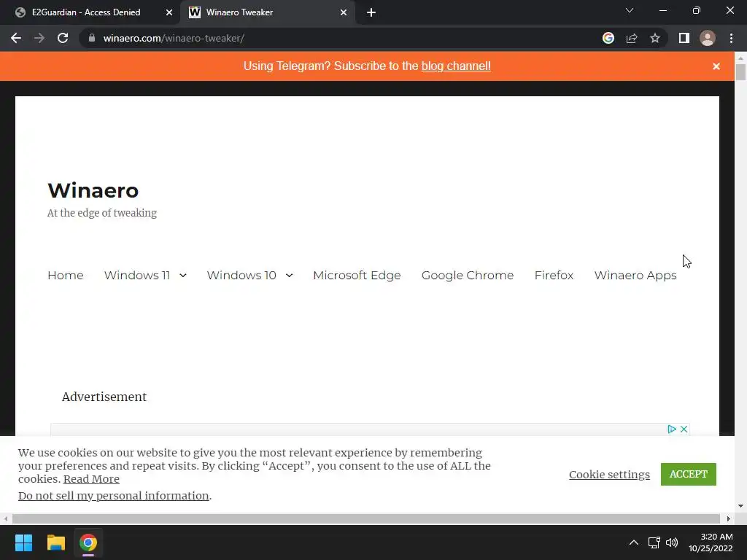Close the E2Guardian - Access Denied tab
This screenshot has height=560, width=747.
coord(169,12)
